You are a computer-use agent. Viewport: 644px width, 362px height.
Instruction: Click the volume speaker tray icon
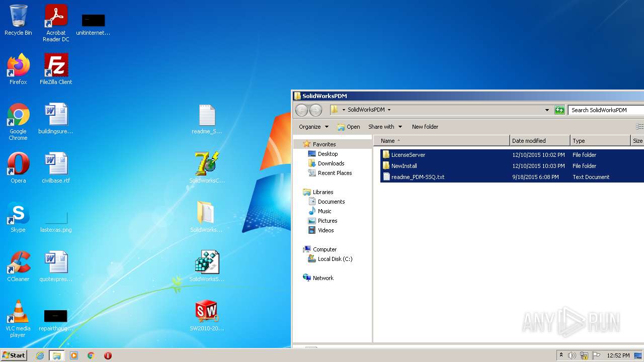[572, 355]
